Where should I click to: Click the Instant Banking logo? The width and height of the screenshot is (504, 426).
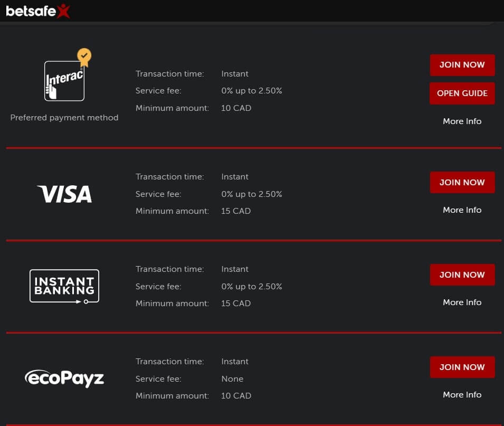coord(64,286)
